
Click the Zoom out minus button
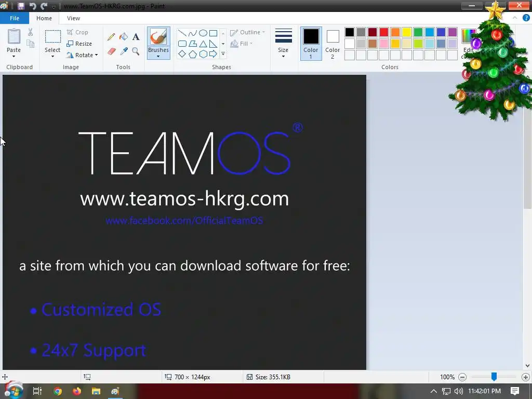point(462,377)
